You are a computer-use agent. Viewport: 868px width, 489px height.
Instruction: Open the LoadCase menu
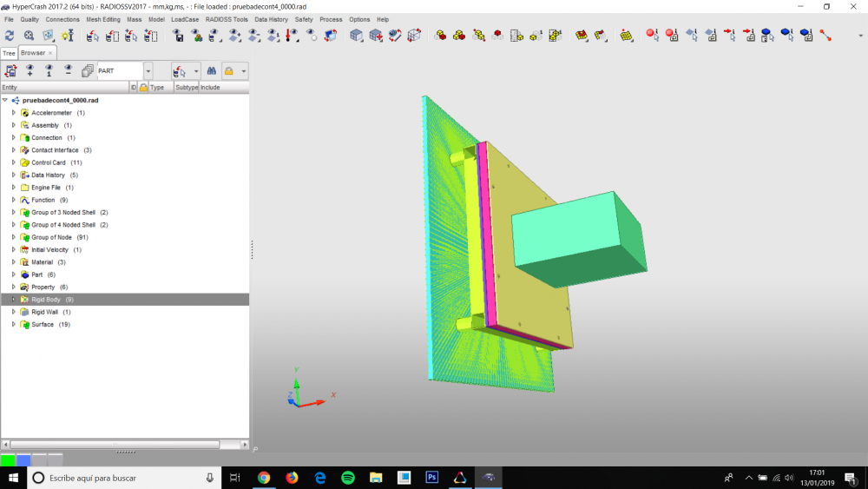(185, 19)
